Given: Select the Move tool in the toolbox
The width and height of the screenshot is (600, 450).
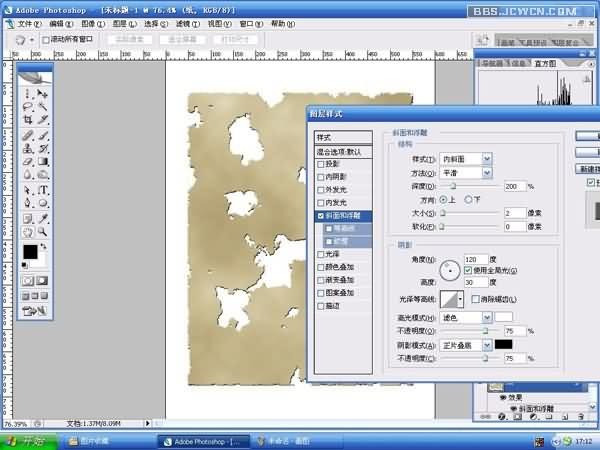Looking at the screenshot, I should [42, 93].
